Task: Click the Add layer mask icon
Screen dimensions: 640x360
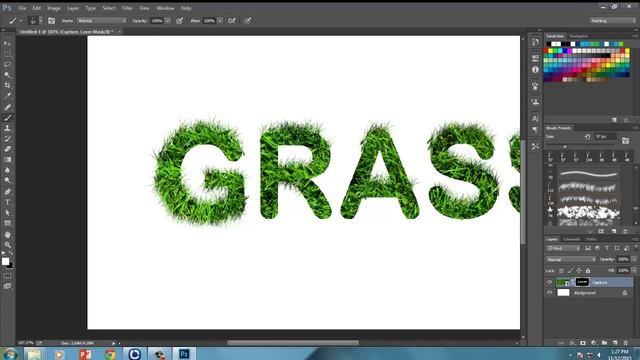Action: (583, 343)
